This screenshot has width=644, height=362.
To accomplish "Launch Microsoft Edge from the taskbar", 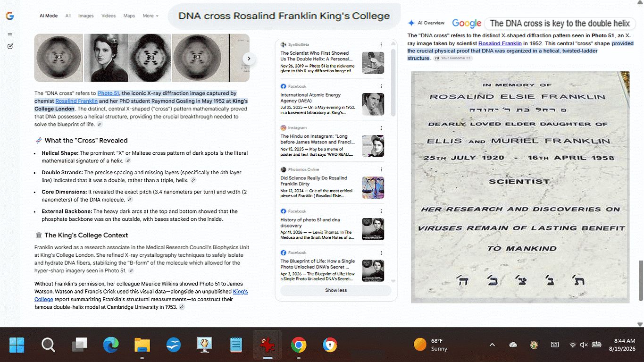I will [111, 345].
